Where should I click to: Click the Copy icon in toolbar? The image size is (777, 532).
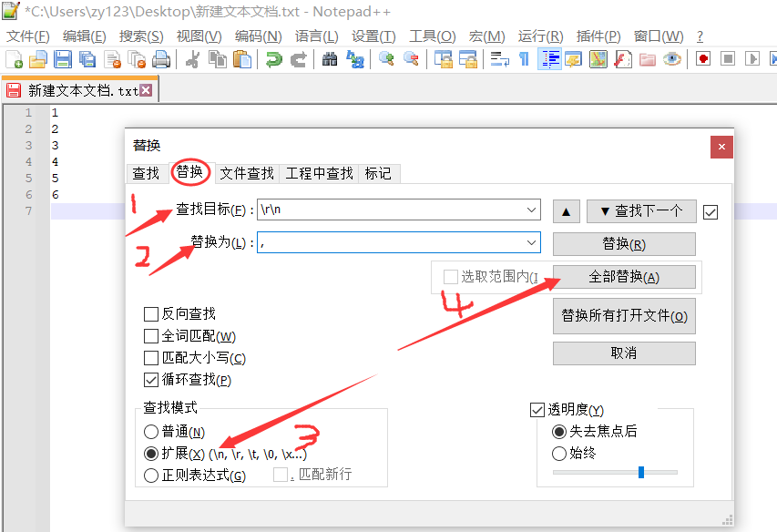point(218,59)
